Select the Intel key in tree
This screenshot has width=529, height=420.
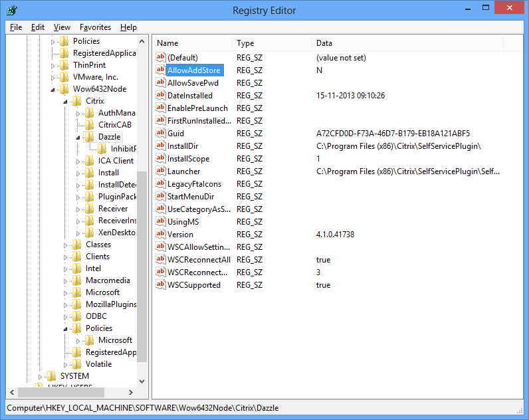93,268
